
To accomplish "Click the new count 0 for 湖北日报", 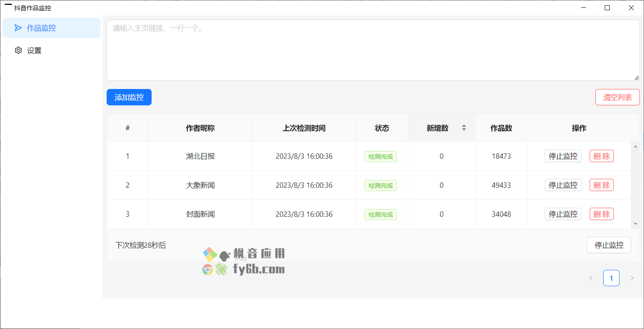I will point(442,156).
